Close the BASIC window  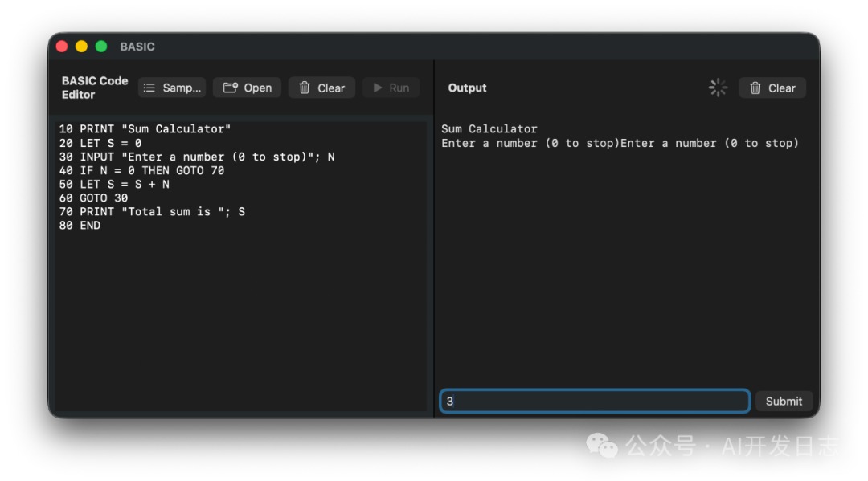[62, 47]
